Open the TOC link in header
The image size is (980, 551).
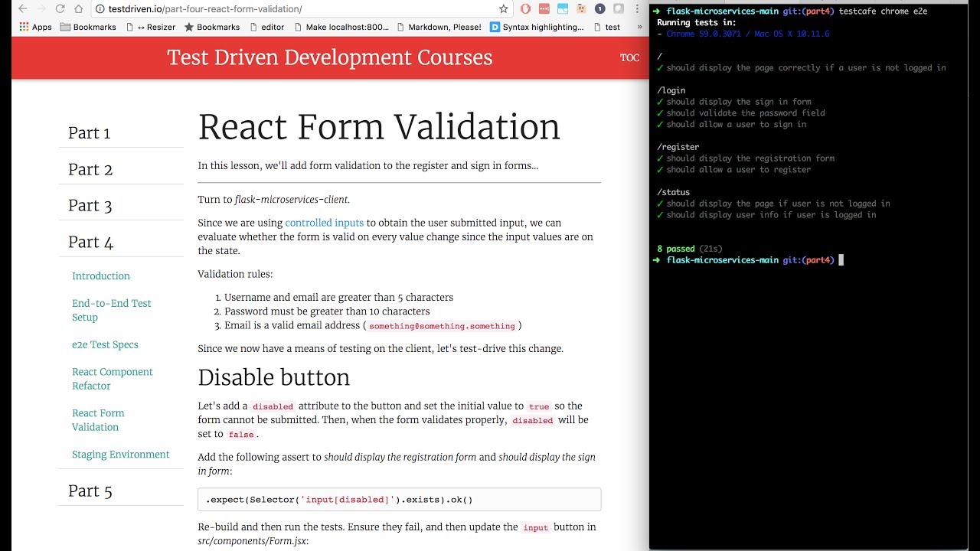629,58
